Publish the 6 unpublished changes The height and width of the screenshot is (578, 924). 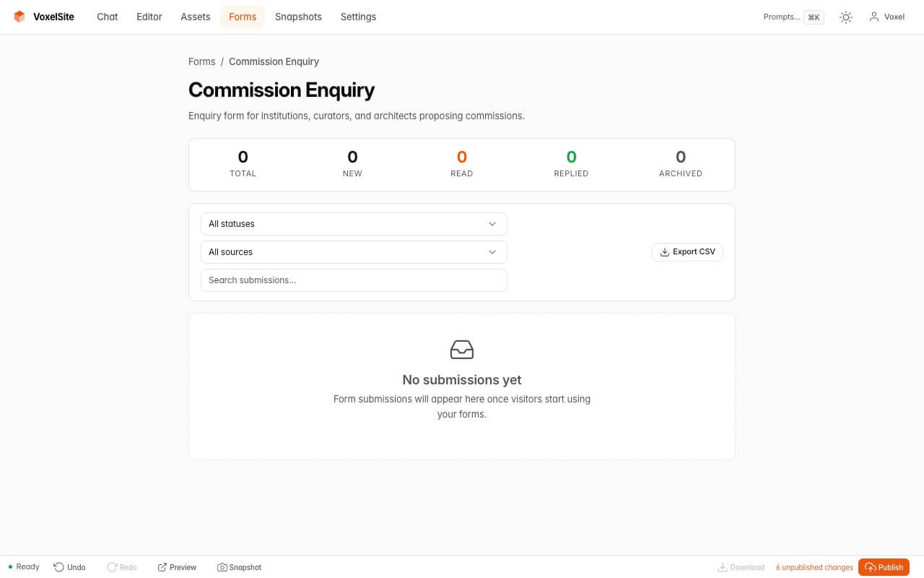pyautogui.click(x=884, y=567)
